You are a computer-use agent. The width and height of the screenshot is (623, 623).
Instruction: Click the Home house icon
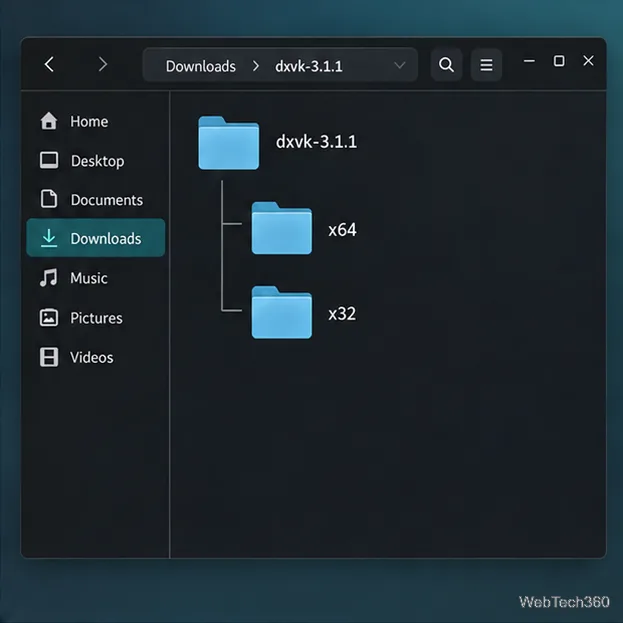coord(49,121)
